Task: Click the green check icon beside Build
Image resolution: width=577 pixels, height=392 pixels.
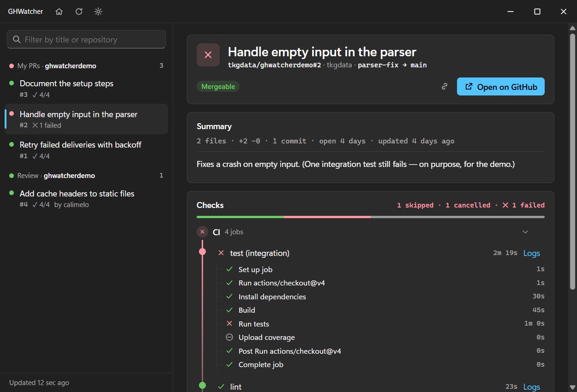Action: 229,310
